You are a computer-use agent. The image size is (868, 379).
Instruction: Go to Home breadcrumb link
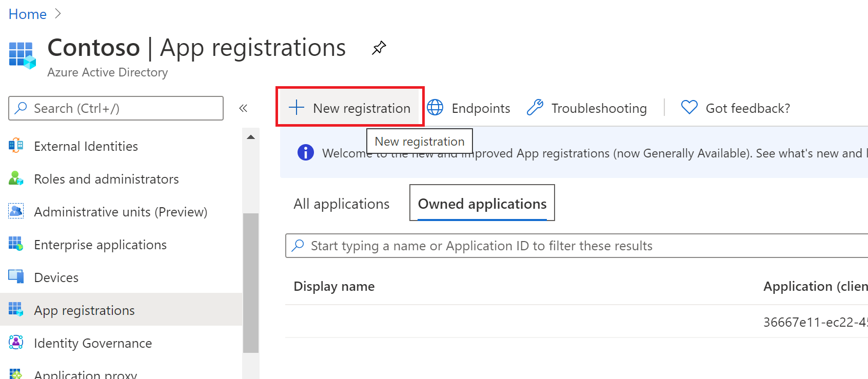(28, 14)
